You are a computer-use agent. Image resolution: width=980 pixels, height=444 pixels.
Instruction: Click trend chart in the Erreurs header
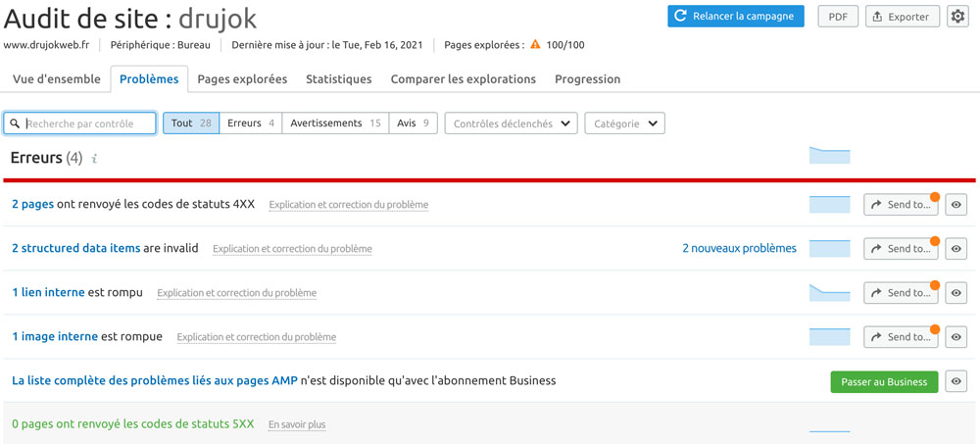pos(829,155)
